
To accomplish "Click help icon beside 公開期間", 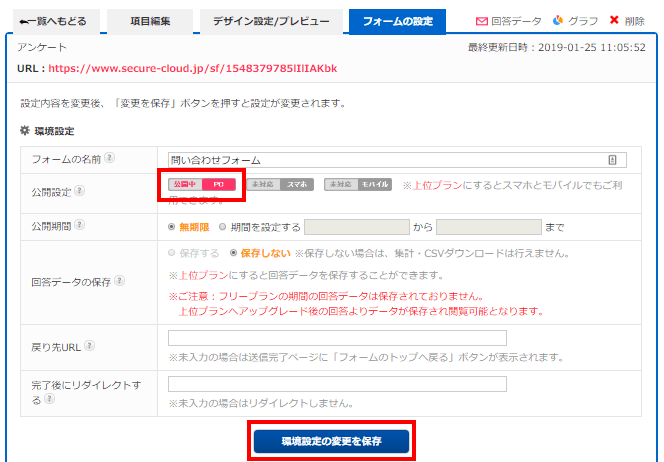I will coord(79,226).
